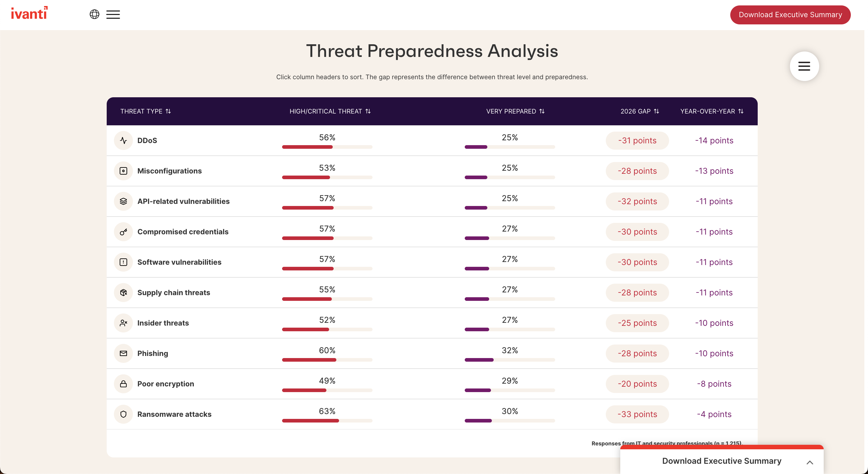
Task: Click the Phishing envelope icon
Action: (123, 353)
